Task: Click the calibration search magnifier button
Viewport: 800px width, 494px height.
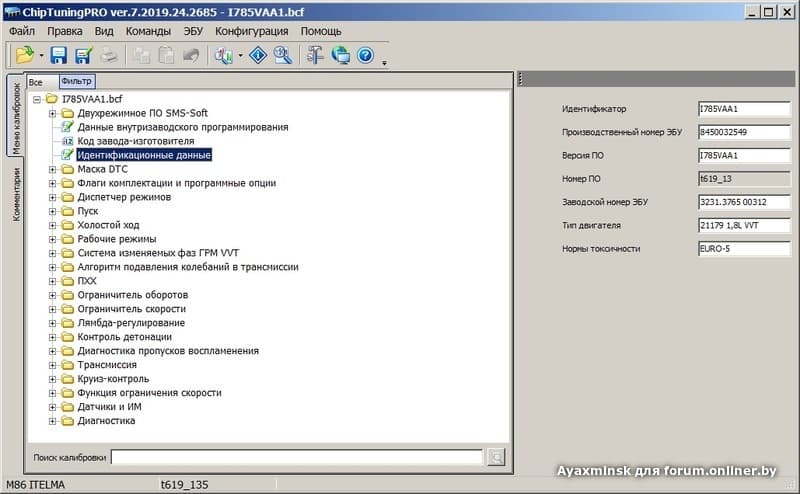Action: 497,457
